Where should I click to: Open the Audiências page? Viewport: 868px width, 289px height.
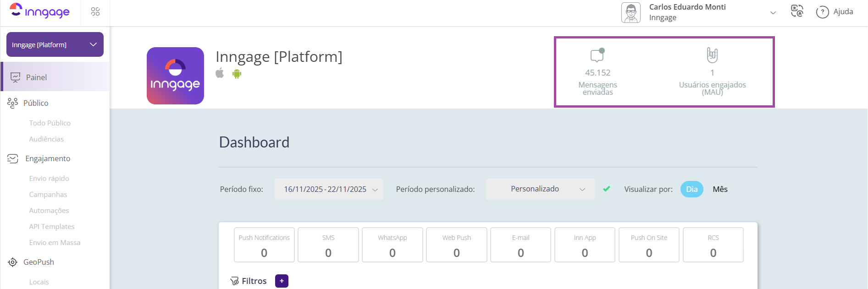click(x=46, y=139)
